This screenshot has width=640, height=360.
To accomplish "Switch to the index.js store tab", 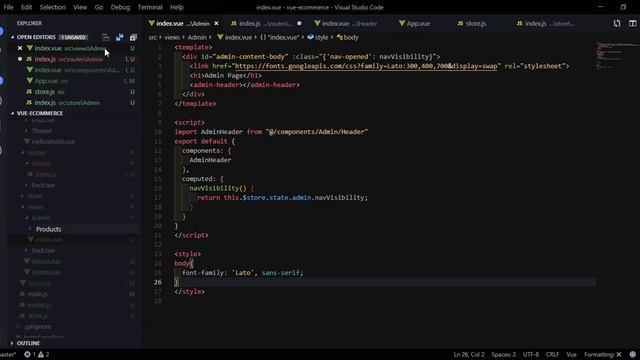I will pyautogui.click(x=549, y=23).
